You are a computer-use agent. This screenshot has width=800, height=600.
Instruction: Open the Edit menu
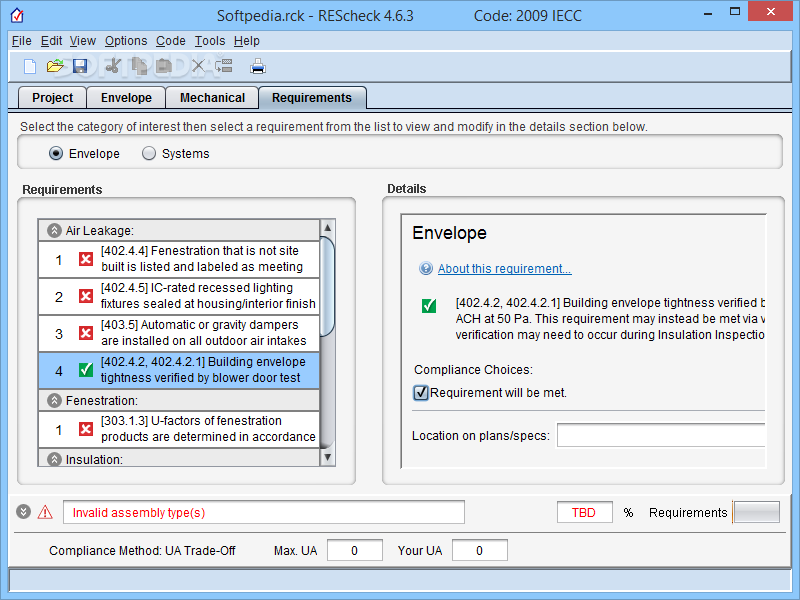52,41
